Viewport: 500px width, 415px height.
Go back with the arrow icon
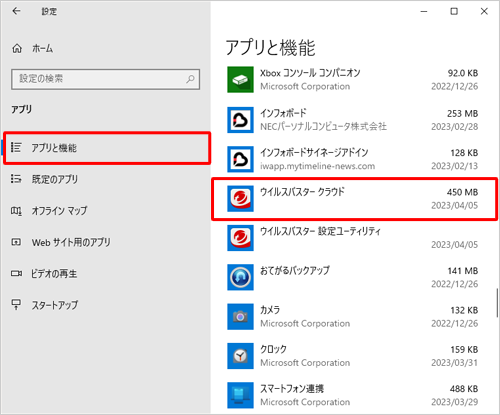pos(16,11)
